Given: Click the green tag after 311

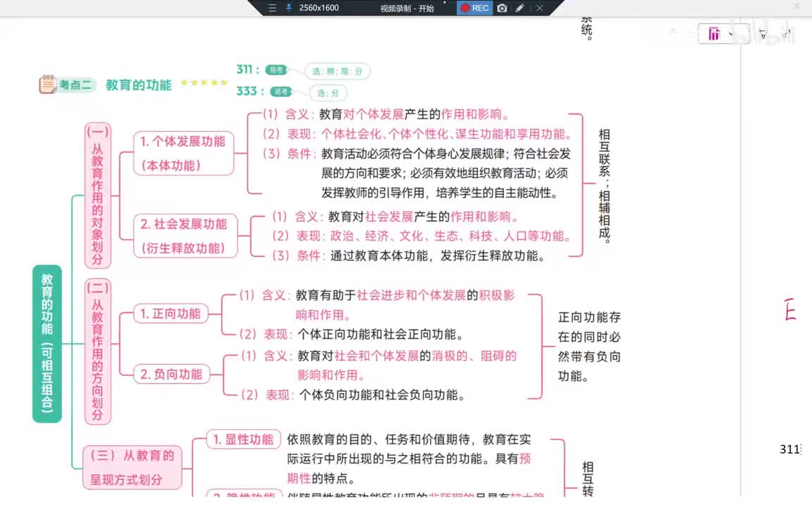Looking at the screenshot, I should (276, 69).
